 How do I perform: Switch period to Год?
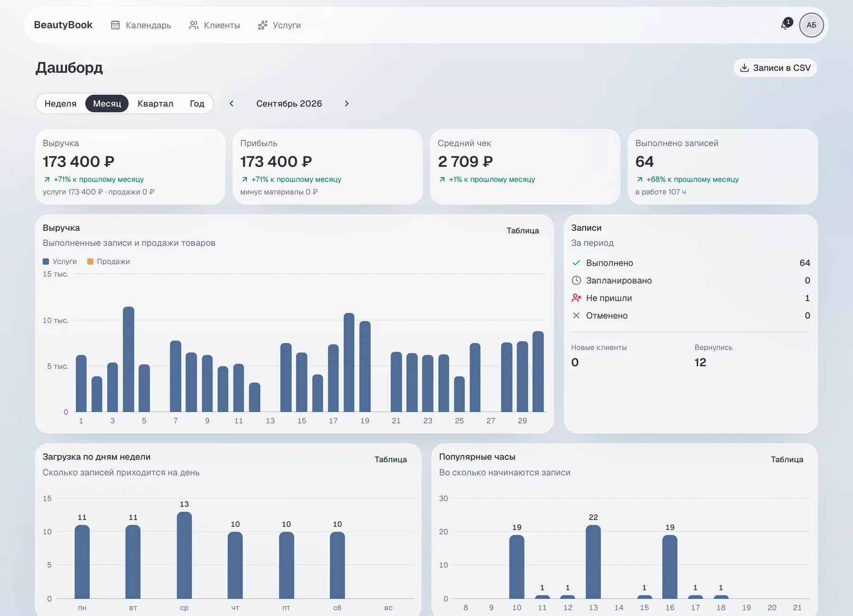(197, 103)
